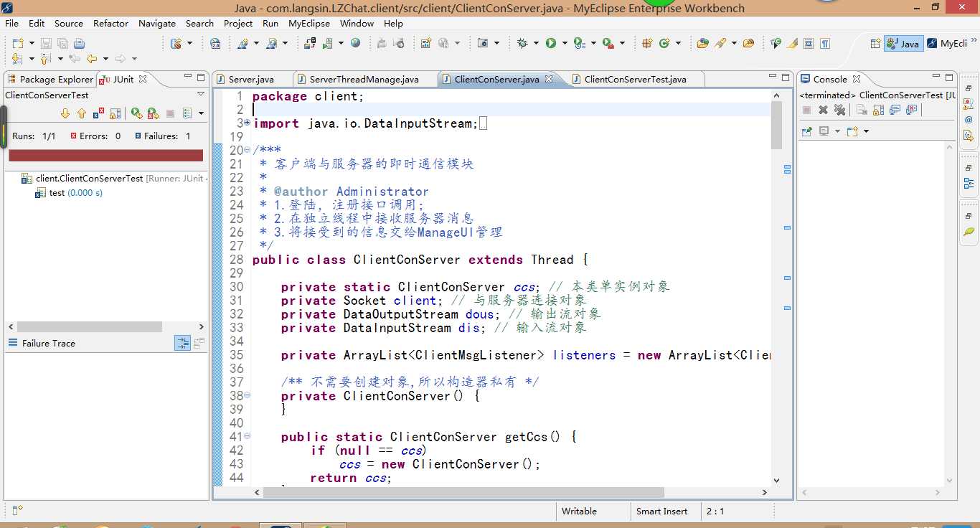Click the Back navigation yellow arrow
The height and width of the screenshot is (528, 980).
click(x=91, y=59)
